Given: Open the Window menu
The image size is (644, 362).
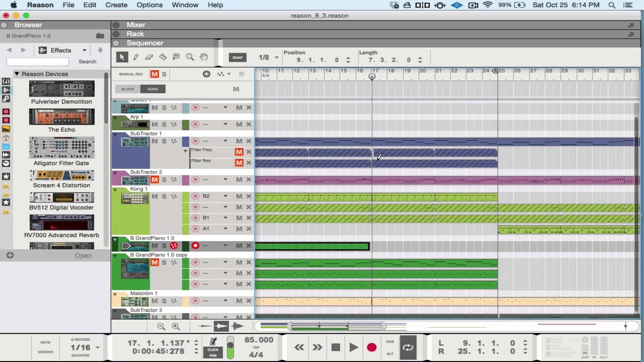Looking at the screenshot, I should point(185,5).
